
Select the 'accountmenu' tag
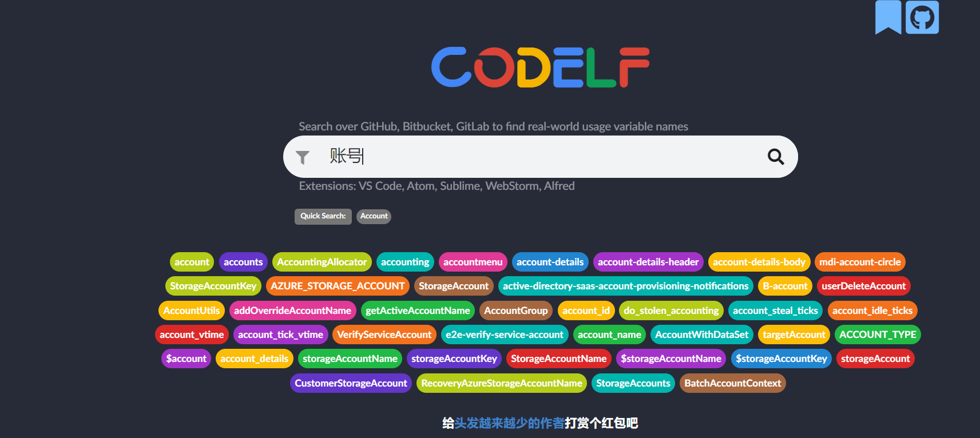coord(473,262)
